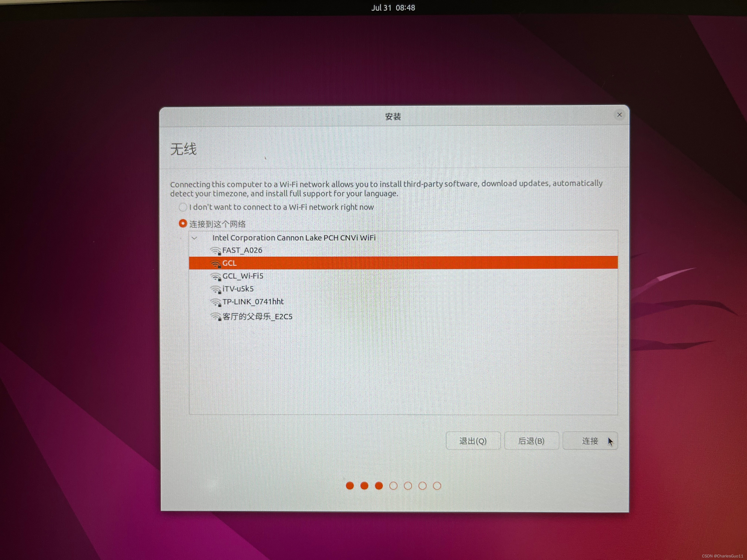This screenshot has width=747, height=560.
Task: Click the last empty progress dot
Action: click(437, 486)
